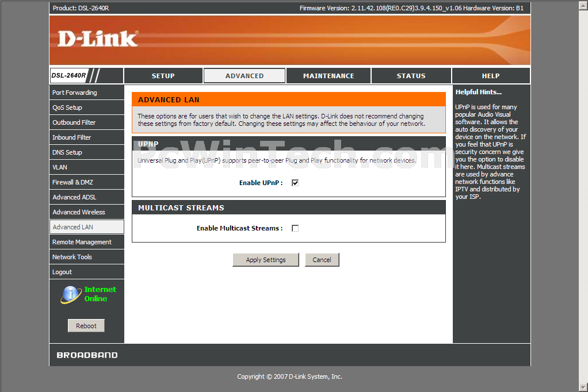Open the SETUP tab
This screenshot has height=392, width=588.
[163, 76]
